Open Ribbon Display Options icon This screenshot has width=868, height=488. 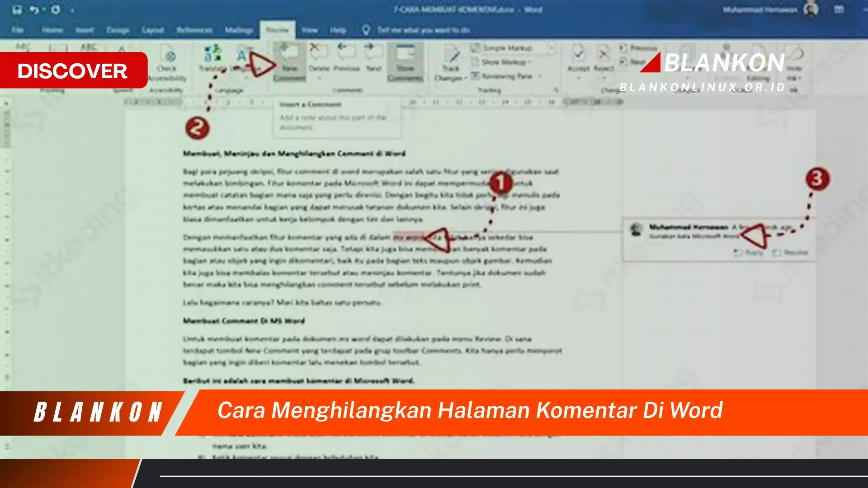(839, 9)
